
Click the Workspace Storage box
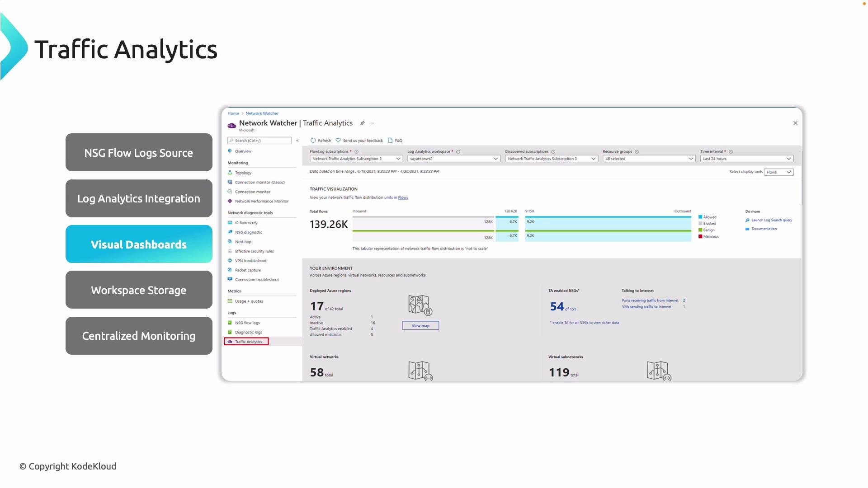click(x=139, y=290)
